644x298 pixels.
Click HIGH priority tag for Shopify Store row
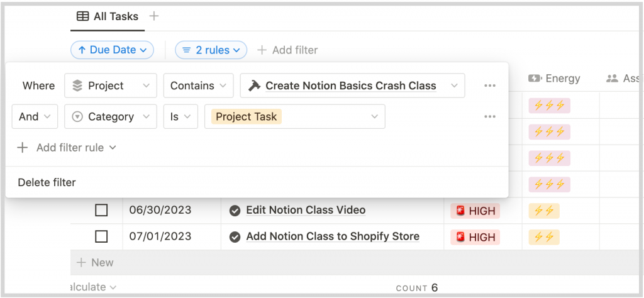coord(475,237)
